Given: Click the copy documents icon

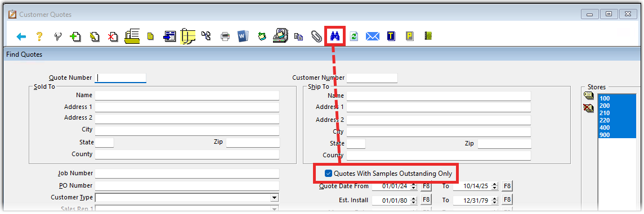Looking at the screenshot, I should point(299,37).
